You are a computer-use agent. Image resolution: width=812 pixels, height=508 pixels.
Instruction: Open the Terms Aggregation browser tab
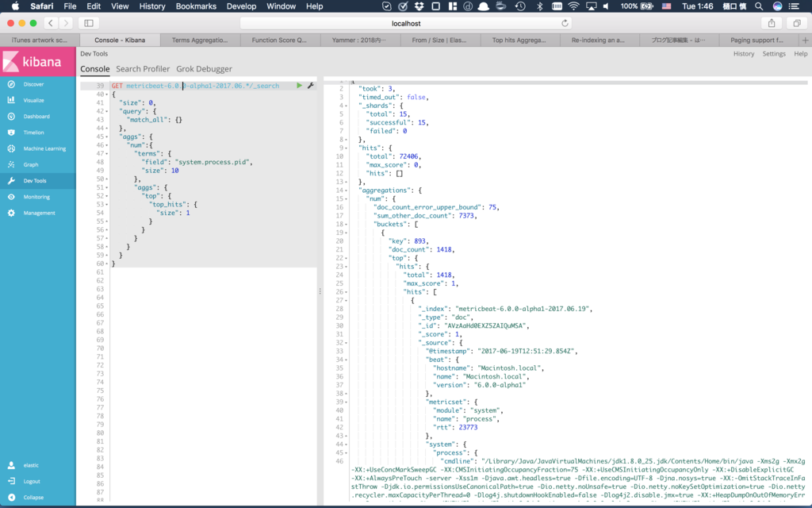200,40
